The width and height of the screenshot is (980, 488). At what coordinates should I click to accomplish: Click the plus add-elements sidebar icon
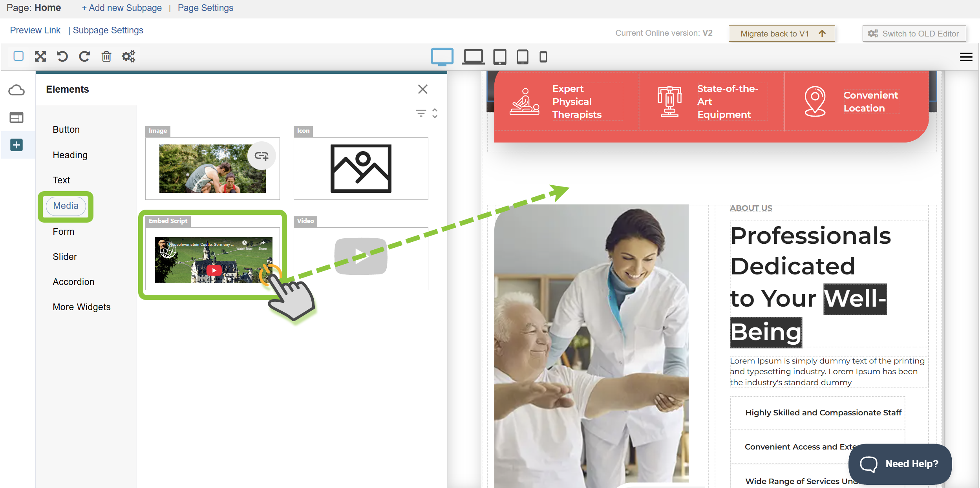tap(16, 145)
